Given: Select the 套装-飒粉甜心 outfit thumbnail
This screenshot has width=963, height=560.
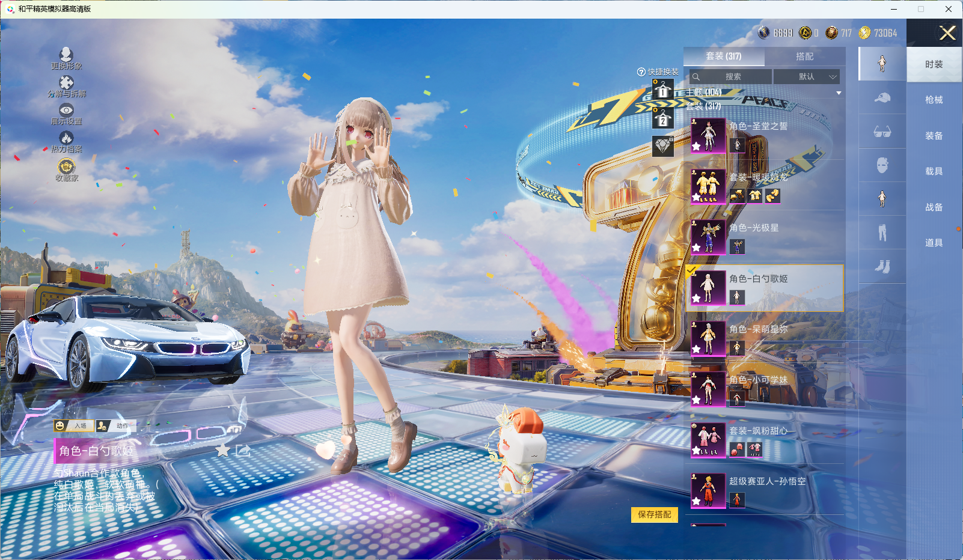Looking at the screenshot, I should pos(708,440).
